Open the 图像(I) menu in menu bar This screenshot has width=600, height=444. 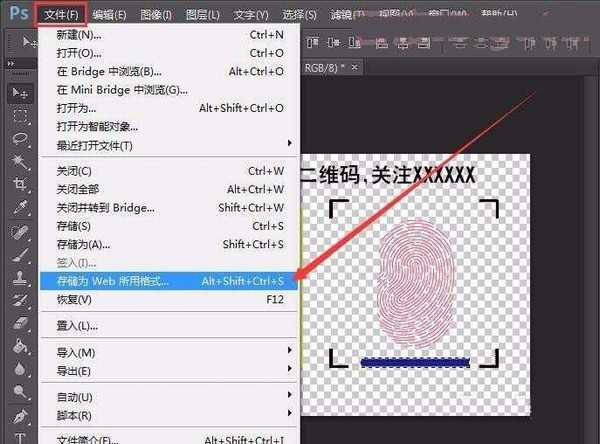tap(156, 15)
